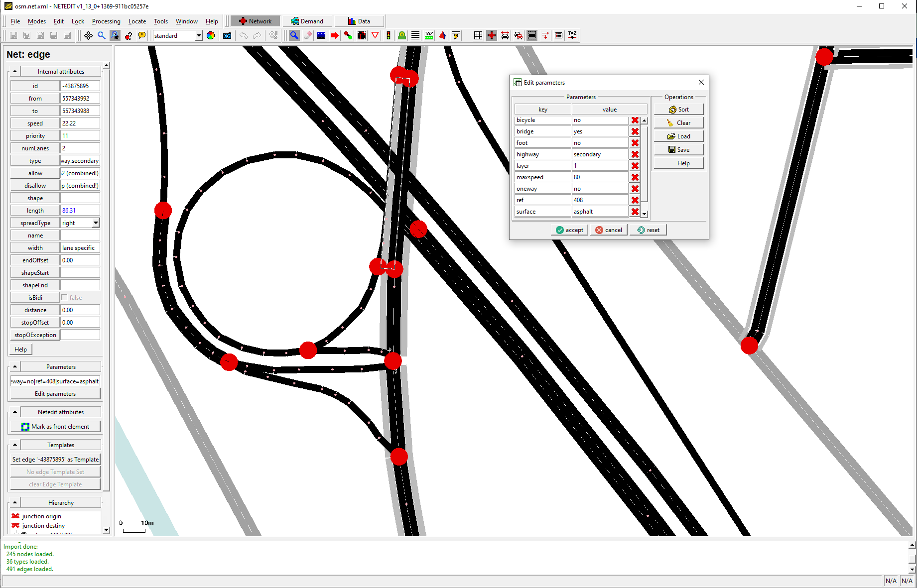This screenshot has height=588, width=917.
Task: Switch to the Connection mode tool
Action: pos(362,35)
